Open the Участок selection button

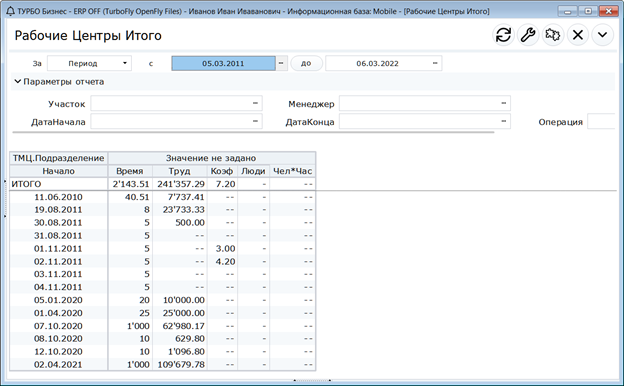[x=255, y=103]
